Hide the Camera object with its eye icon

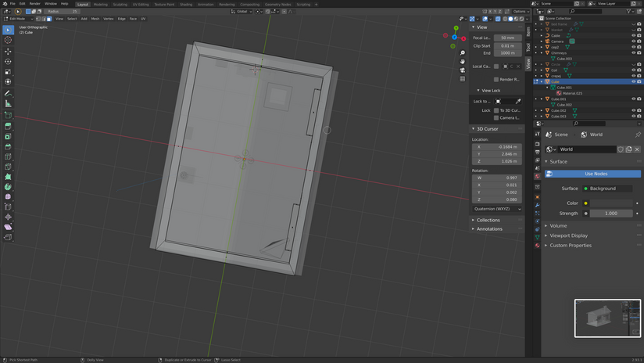click(633, 41)
